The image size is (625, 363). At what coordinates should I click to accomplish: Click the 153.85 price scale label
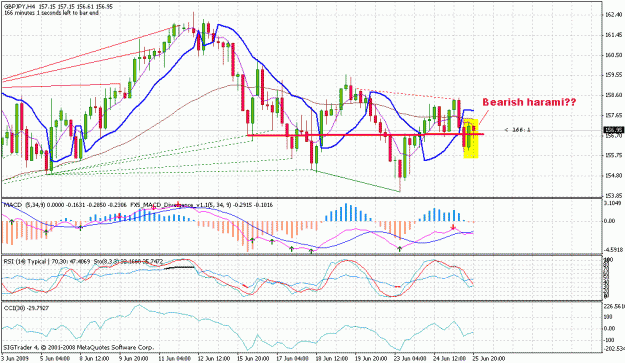click(613, 196)
